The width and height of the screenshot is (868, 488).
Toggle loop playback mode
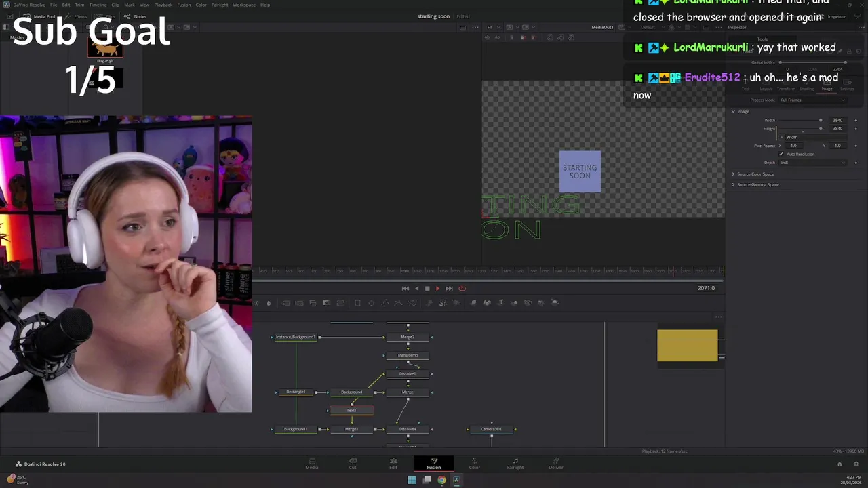[x=462, y=288]
